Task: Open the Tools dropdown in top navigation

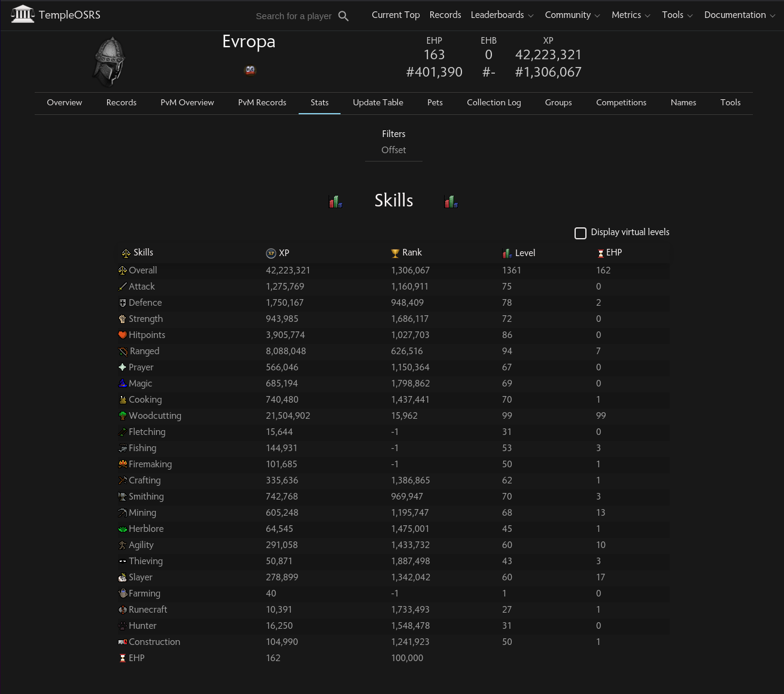Action: click(677, 15)
